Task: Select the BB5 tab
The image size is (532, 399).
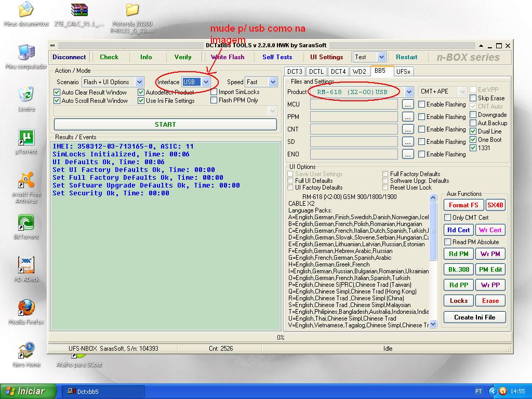Action: 382,71
